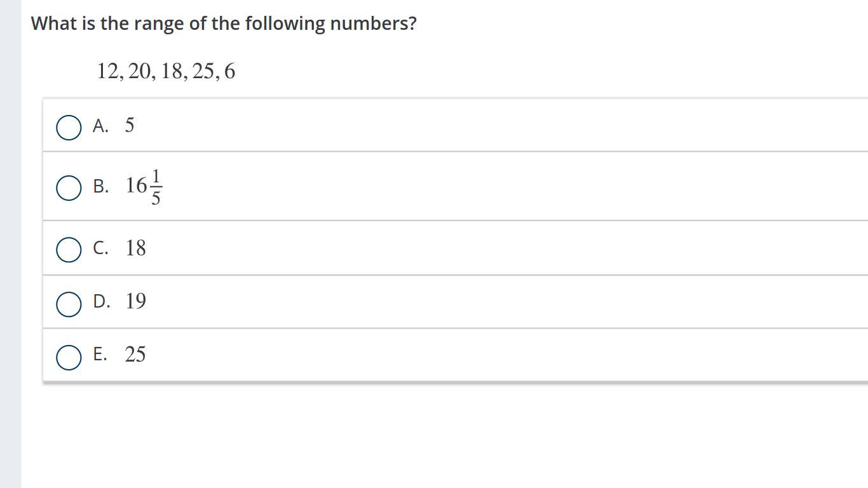Click the letter label "B."
The image size is (868, 488).
100,186
